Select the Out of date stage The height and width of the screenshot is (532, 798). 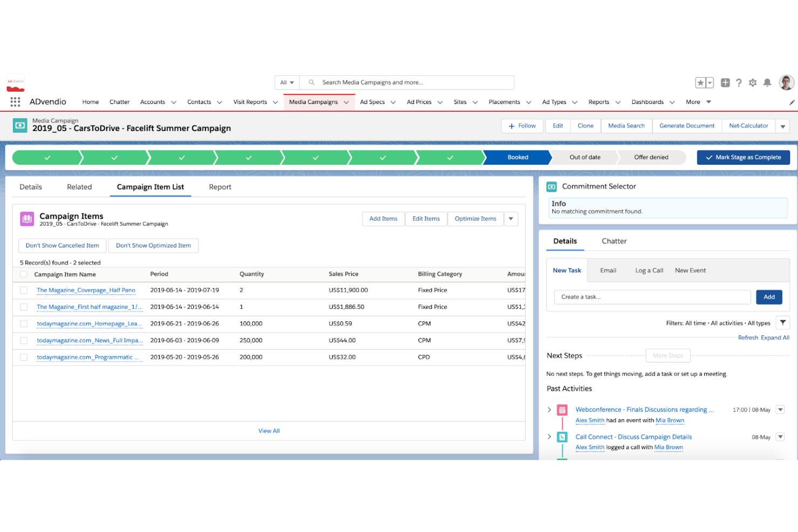click(x=585, y=157)
